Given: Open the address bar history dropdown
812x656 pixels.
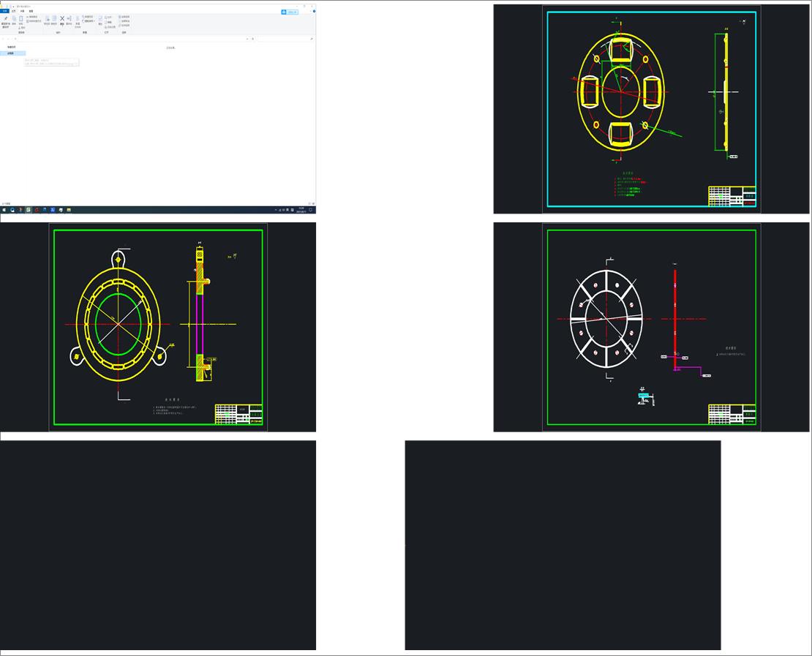Looking at the screenshot, I should (x=247, y=39).
